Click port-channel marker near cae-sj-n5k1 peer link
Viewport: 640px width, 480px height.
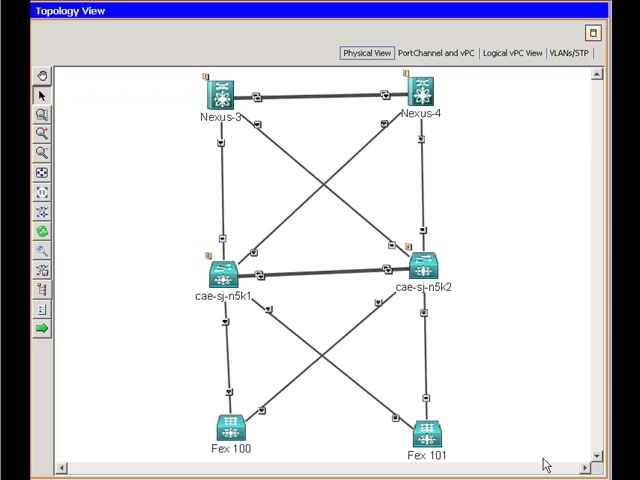point(260,276)
